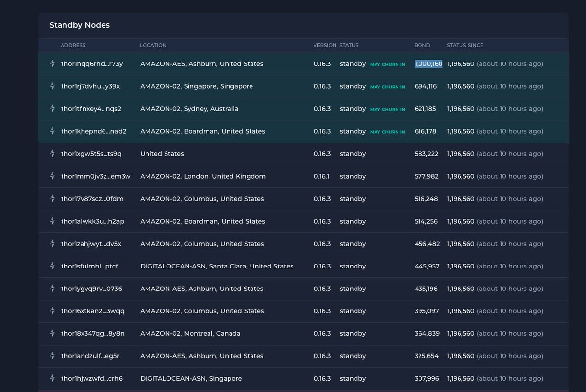
Task: Click location AMAZON-02, Sydney, Australia
Action: coord(189,109)
